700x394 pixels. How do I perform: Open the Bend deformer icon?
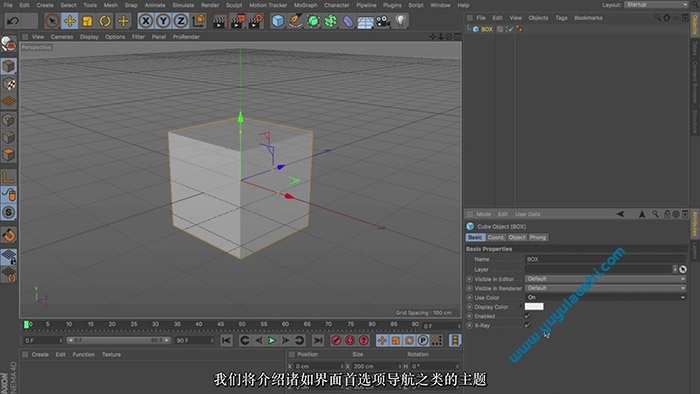click(348, 21)
